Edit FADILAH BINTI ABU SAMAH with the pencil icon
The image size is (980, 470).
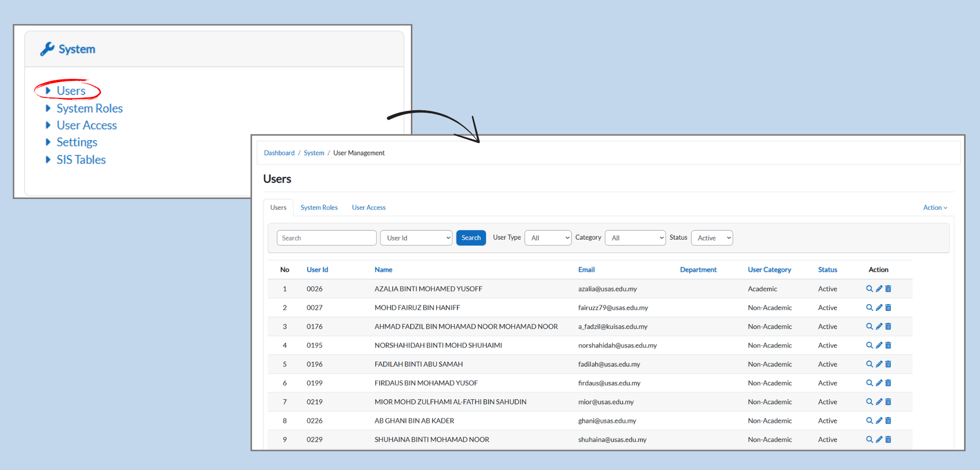[x=879, y=364]
